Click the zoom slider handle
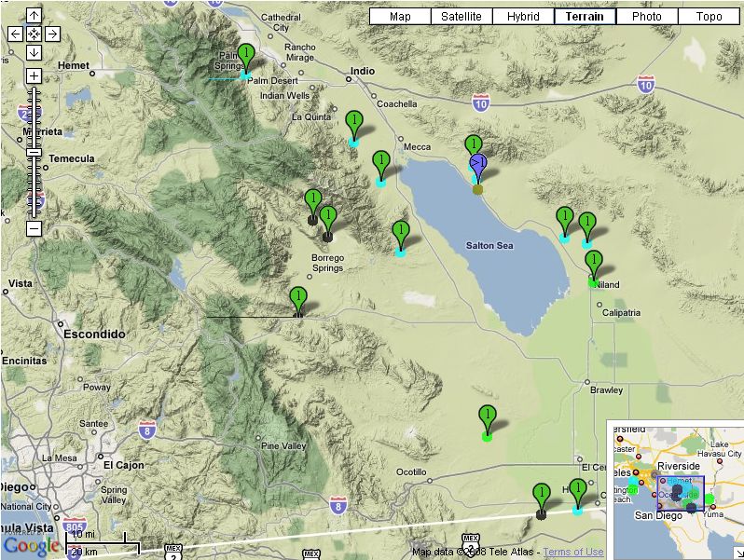Image resolution: width=744 pixels, height=560 pixels. click(x=34, y=151)
